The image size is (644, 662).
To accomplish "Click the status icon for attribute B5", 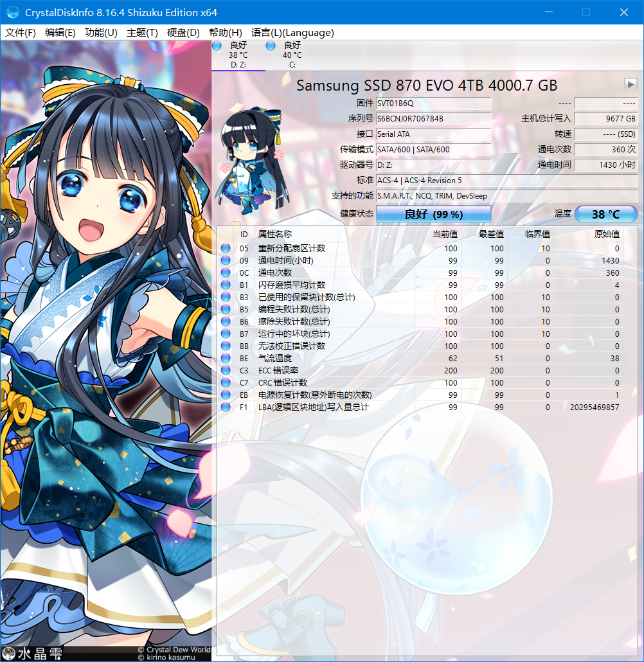I will tap(226, 309).
